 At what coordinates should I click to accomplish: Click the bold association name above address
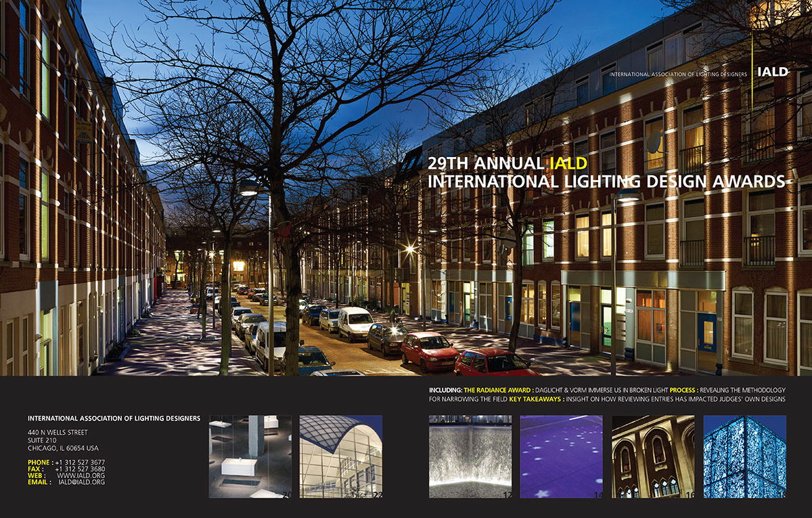point(114,418)
